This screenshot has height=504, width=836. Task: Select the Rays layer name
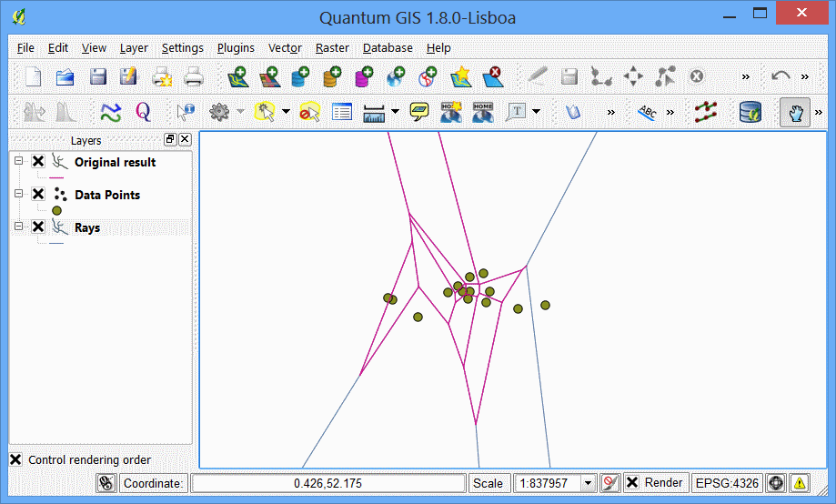coord(87,227)
